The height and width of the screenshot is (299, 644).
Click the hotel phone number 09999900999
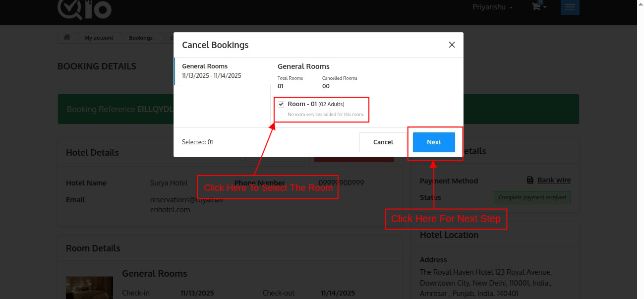(341, 182)
